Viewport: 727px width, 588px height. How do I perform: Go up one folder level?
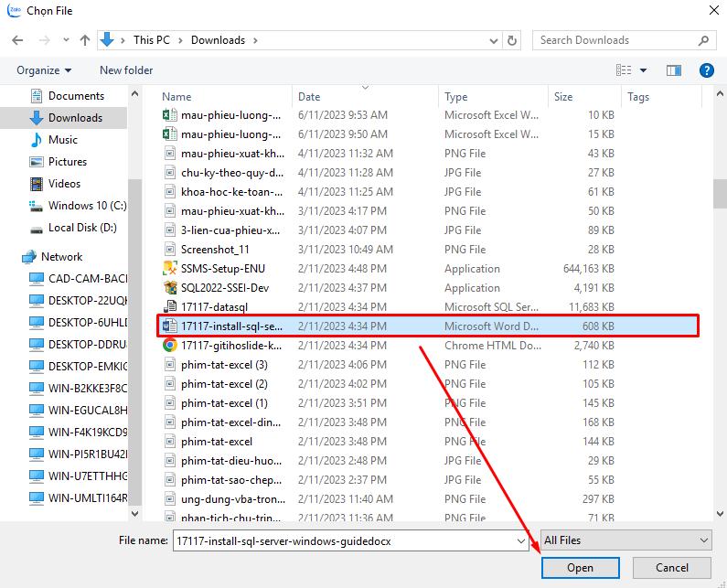point(84,40)
